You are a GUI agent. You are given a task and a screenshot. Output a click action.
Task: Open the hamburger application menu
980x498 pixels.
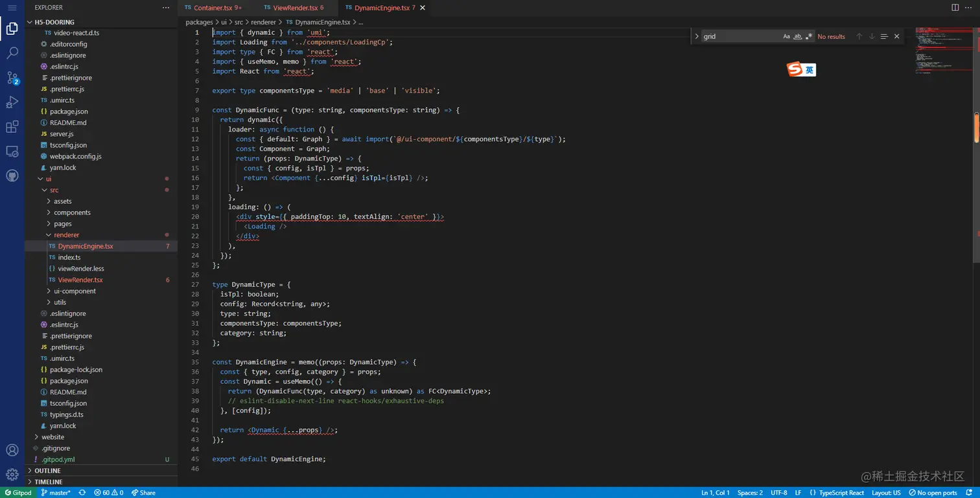tap(12, 8)
